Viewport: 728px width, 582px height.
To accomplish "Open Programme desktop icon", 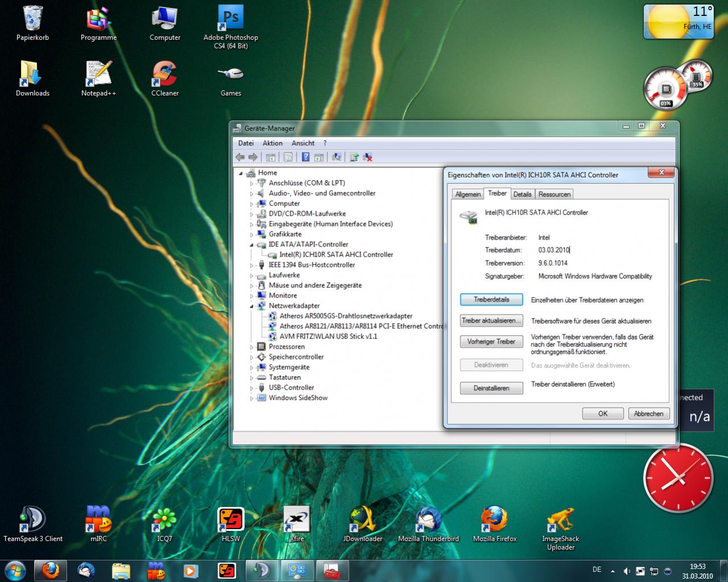I will 98,23.
